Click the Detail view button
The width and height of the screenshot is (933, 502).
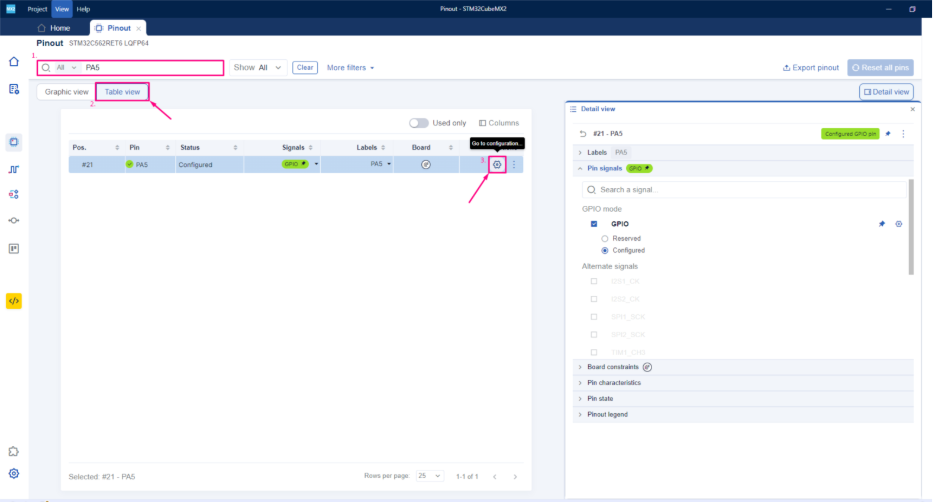click(886, 92)
